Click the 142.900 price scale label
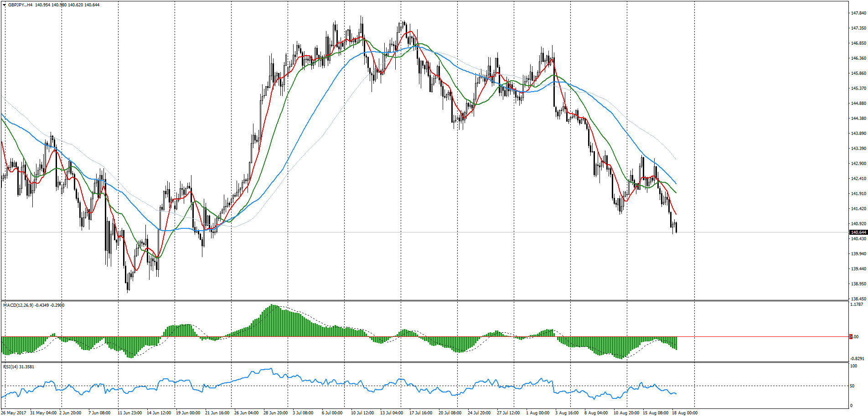Image resolution: width=868 pixels, height=418 pixels. 858,164
